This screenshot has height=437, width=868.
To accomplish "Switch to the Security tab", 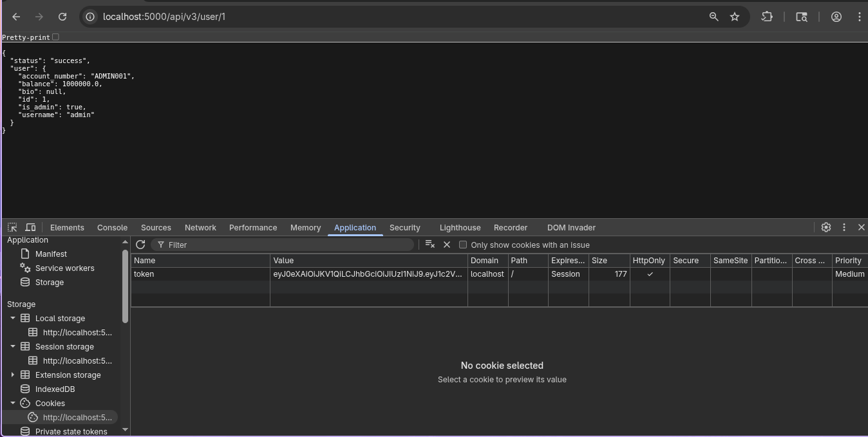I will coord(404,228).
